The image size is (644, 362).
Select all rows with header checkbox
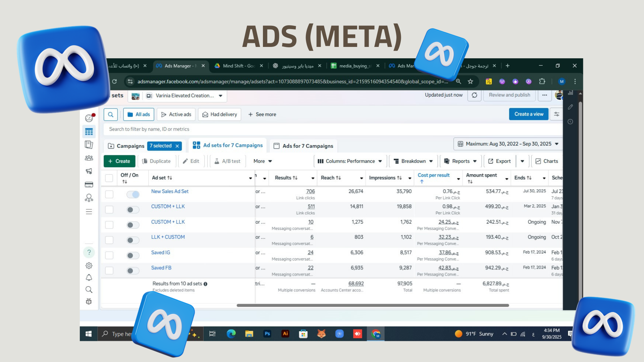[x=109, y=178]
